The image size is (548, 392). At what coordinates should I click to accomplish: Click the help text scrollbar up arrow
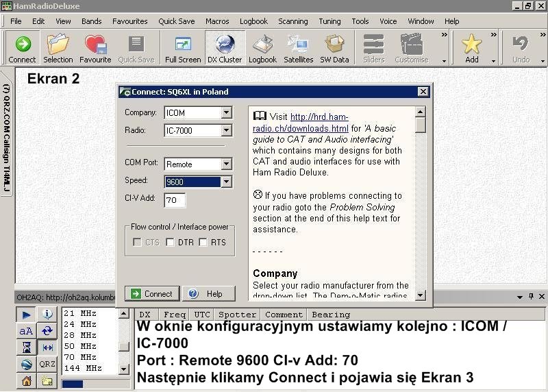pyautogui.click(x=420, y=112)
